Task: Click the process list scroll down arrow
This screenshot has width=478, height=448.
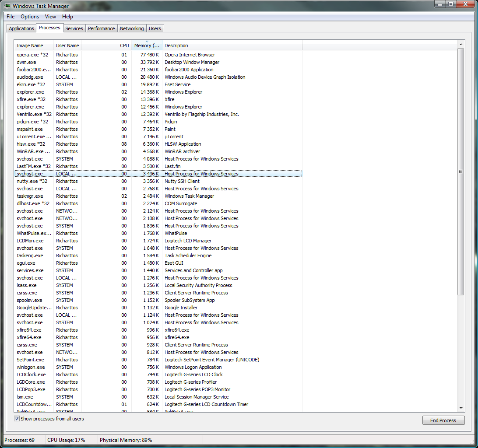Action: pos(461,408)
